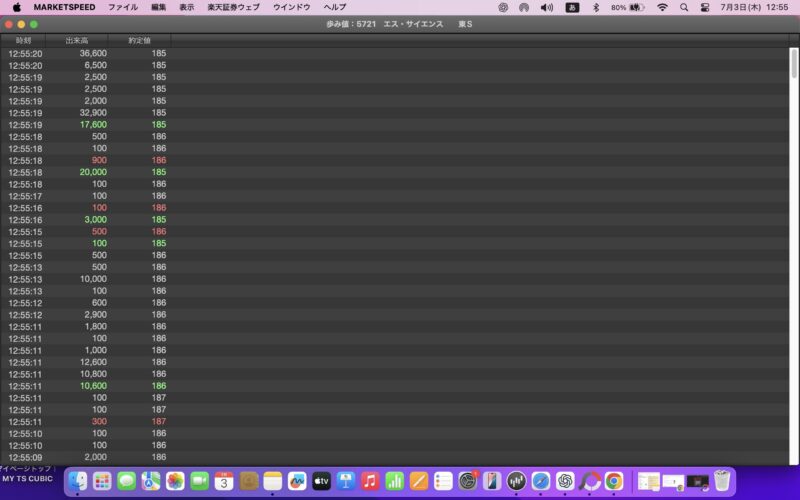Select the row with volume 36,600
This screenshot has width=800, height=500.
(394, 54)
